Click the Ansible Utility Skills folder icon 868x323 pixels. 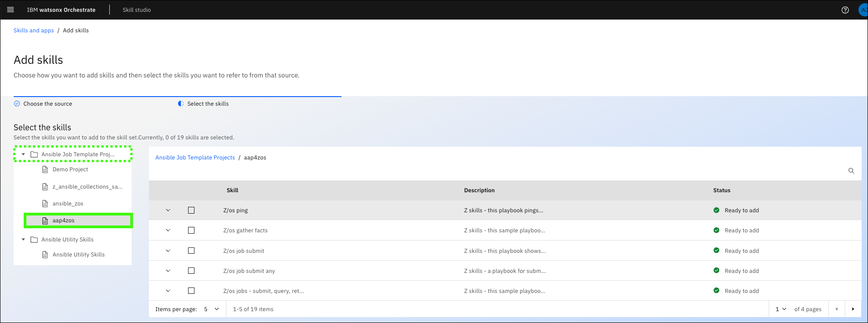point(34,240)
